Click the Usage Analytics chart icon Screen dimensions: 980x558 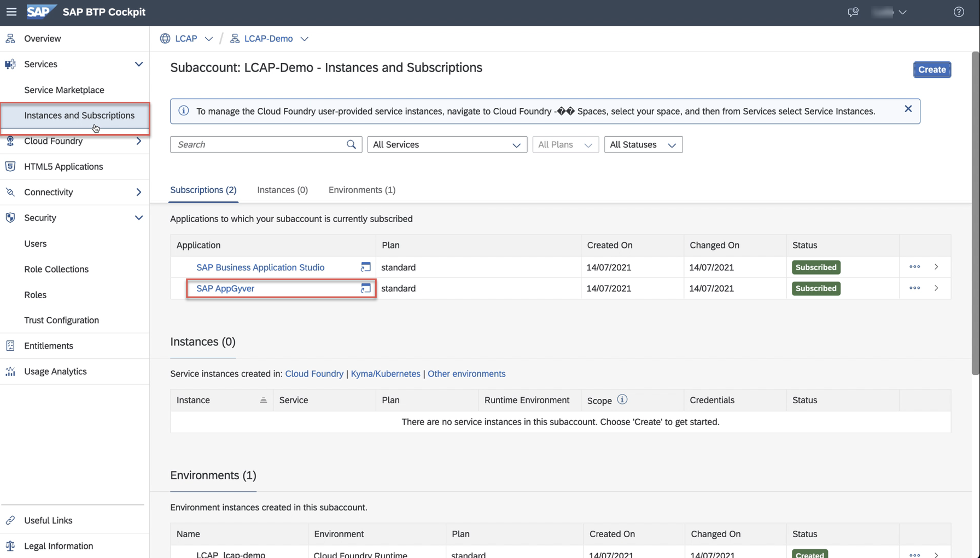point(10,371)
